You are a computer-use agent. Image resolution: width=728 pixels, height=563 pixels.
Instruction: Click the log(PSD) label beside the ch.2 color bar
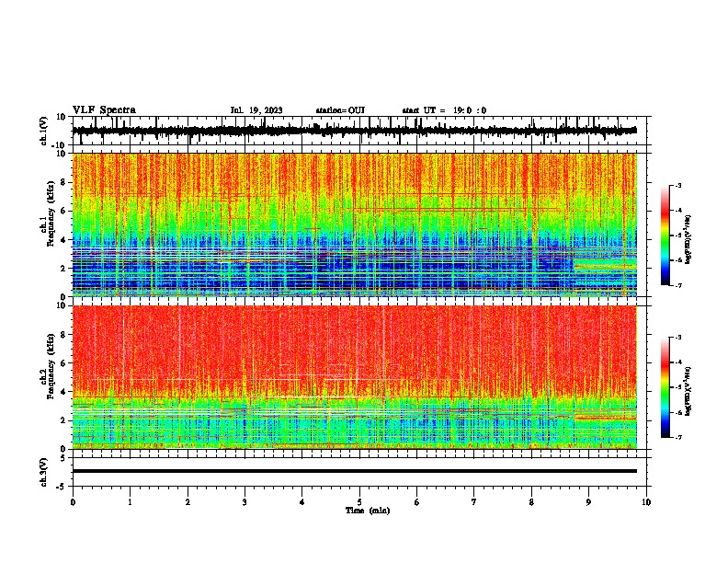click(x=688, y=391)
